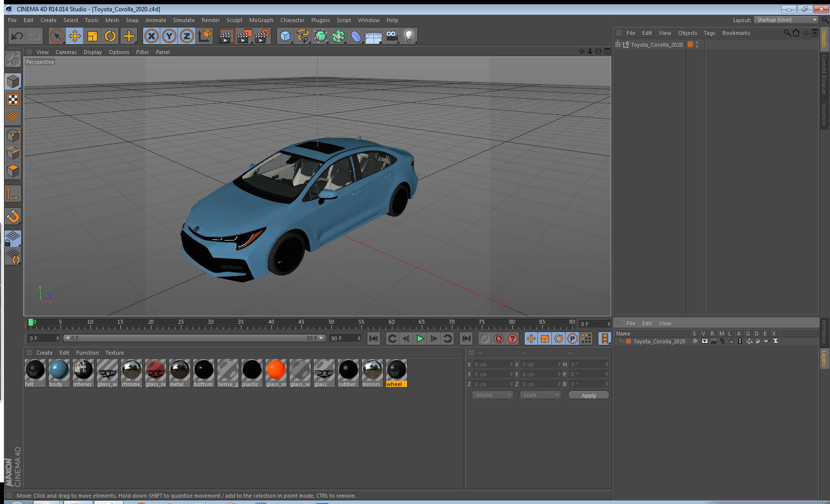Open the Layout dropdown

786,20
